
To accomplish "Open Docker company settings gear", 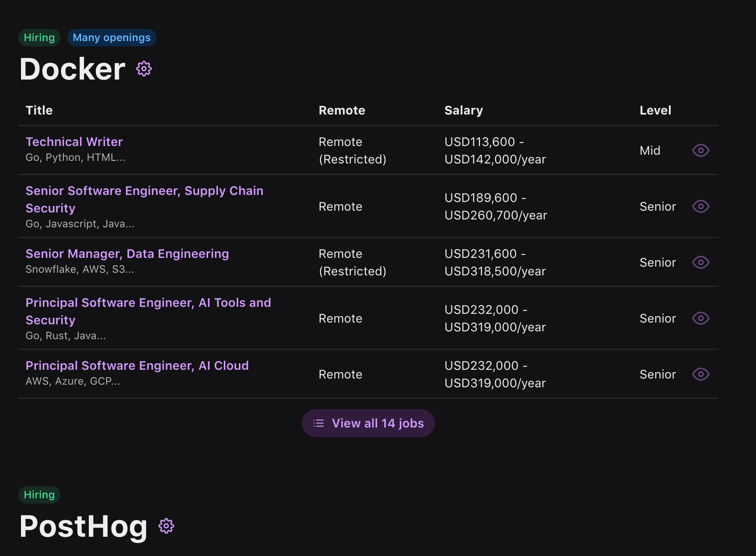I will [x=144, y=68].
